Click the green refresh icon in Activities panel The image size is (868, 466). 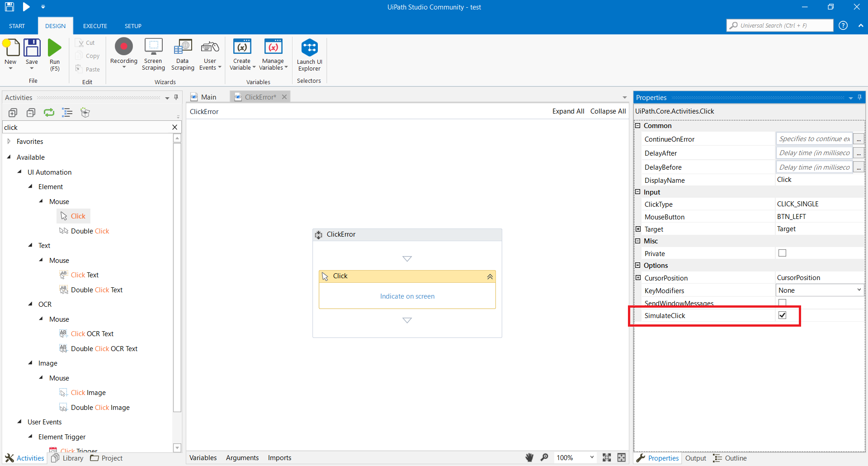pos(49,113)
